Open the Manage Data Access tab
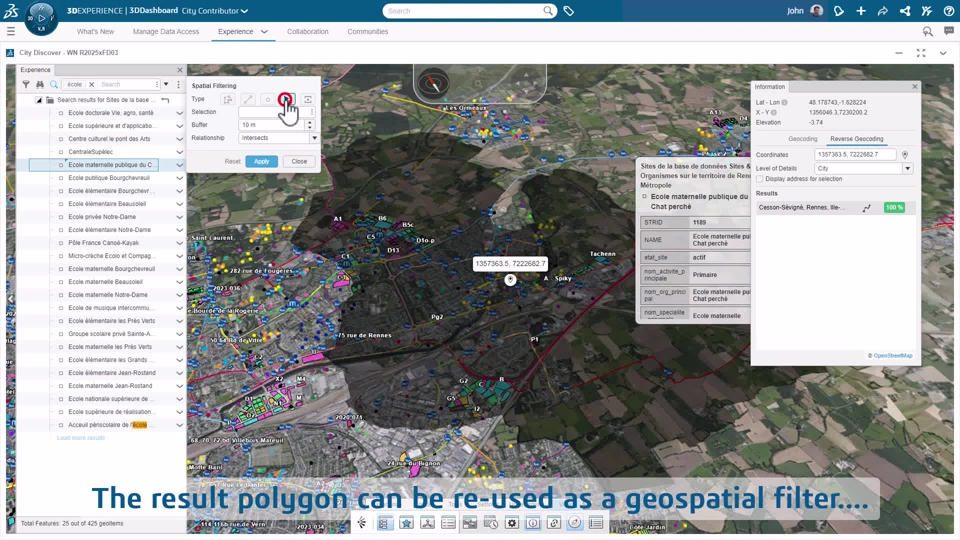The height and width of the screenshot is (540, 960). tap(166, 32)
